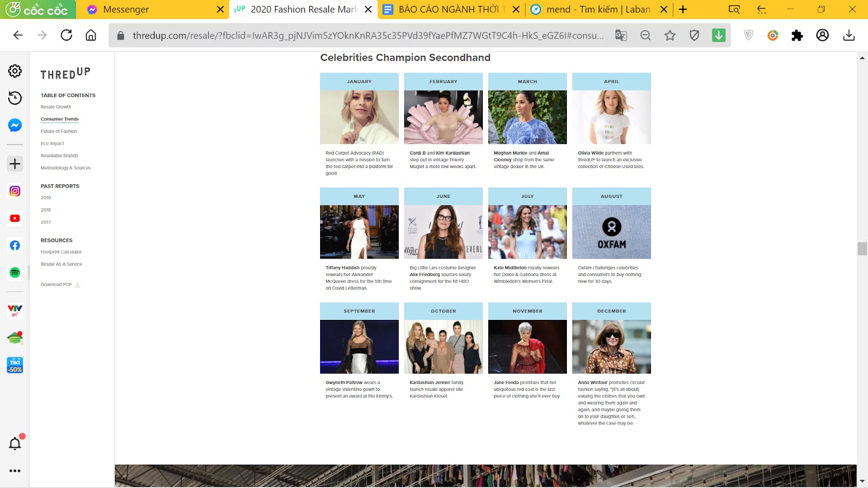Click the green download arrow in address bar

pos(719,35)
